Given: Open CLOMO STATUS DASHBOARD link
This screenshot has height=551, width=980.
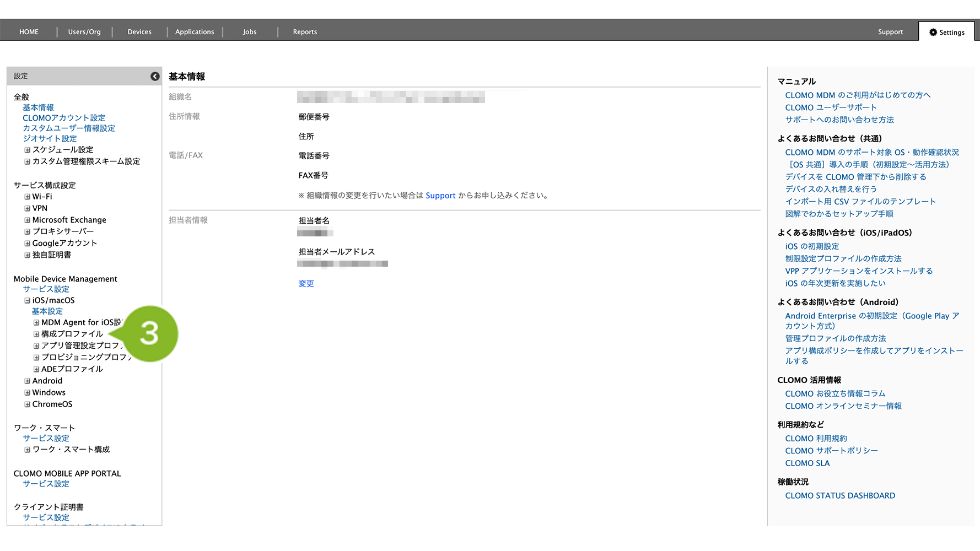Looking at the screenshot, I should [840, 496].
